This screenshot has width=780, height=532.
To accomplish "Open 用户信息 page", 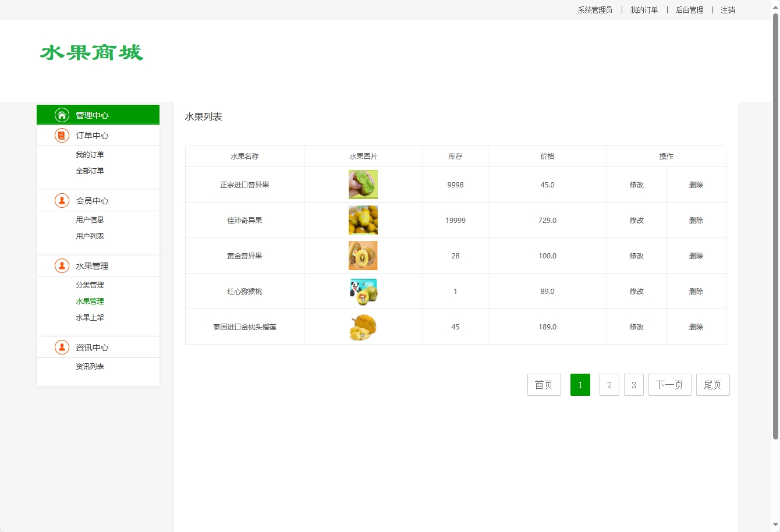I will coord(90,219).
